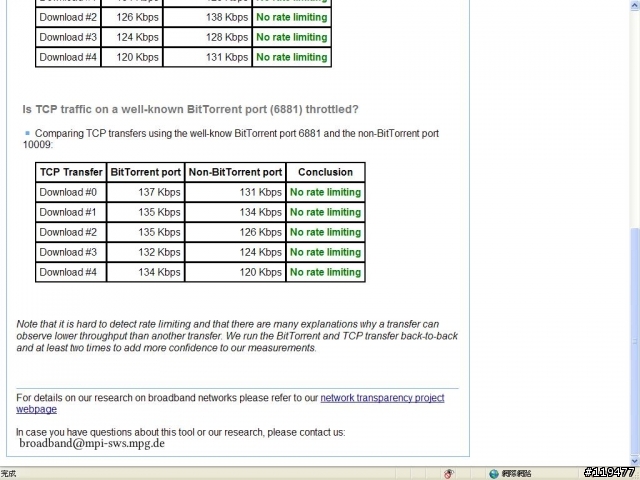
Task: Click the italic 'Note that it is hard to detect' paragraph
Action: [237, 336]
